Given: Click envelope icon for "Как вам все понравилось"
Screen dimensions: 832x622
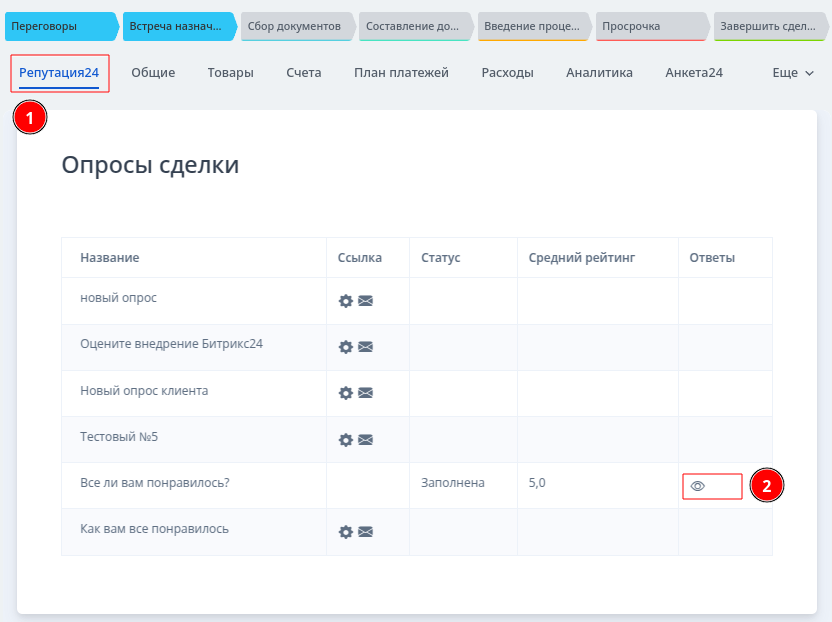Looking at the screenshot, I should click(x=366, y=532).
